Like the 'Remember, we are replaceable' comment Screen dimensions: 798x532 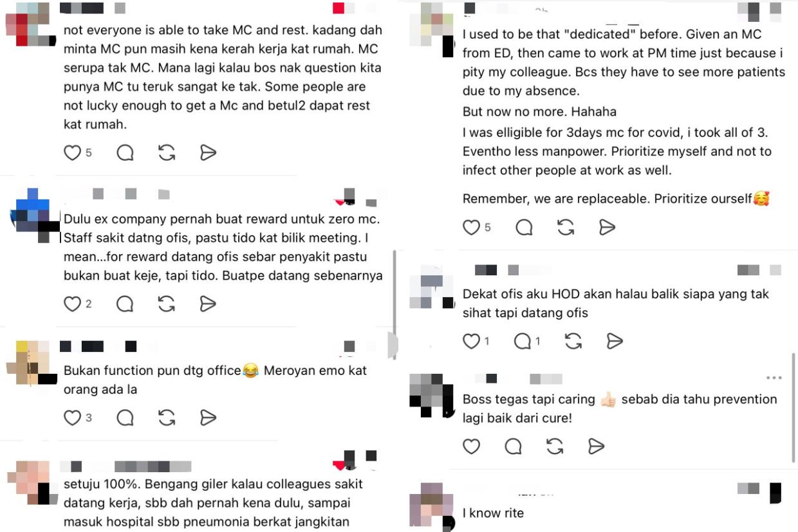472,227
